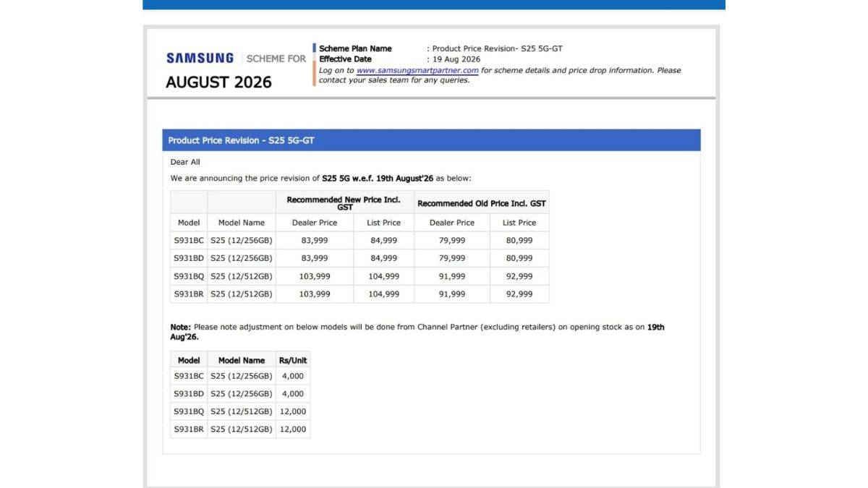Image resolution: width=868 pixels, height=488 pixels.
Task: Click the 'Model' header in the Rs/Unit table
Action: tap(189, 360)
